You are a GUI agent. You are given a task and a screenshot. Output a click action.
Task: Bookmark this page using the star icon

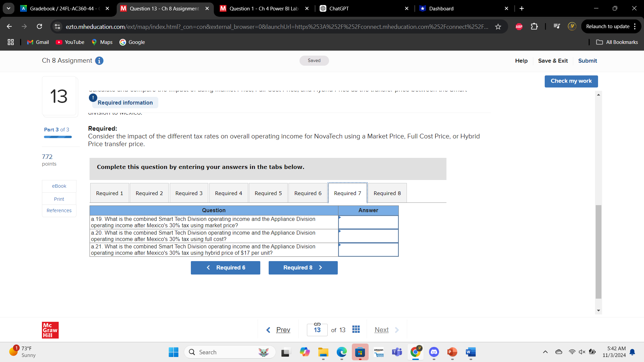point(499,27)
